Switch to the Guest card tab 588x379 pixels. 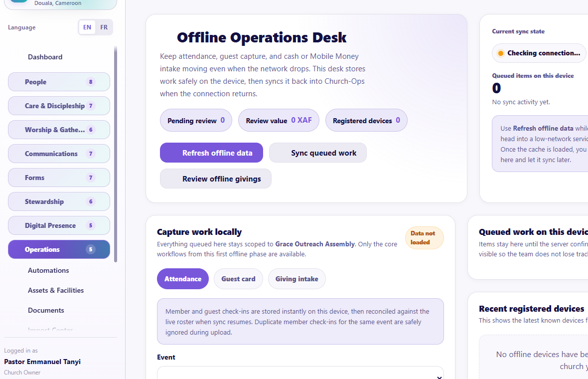pos(238,279)
